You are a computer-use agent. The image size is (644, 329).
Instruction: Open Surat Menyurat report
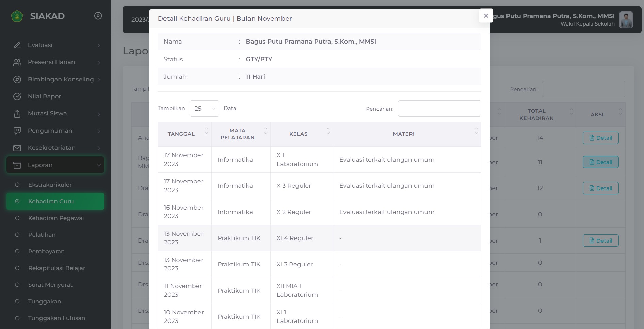pyautogui.click(x=55, y=285)
